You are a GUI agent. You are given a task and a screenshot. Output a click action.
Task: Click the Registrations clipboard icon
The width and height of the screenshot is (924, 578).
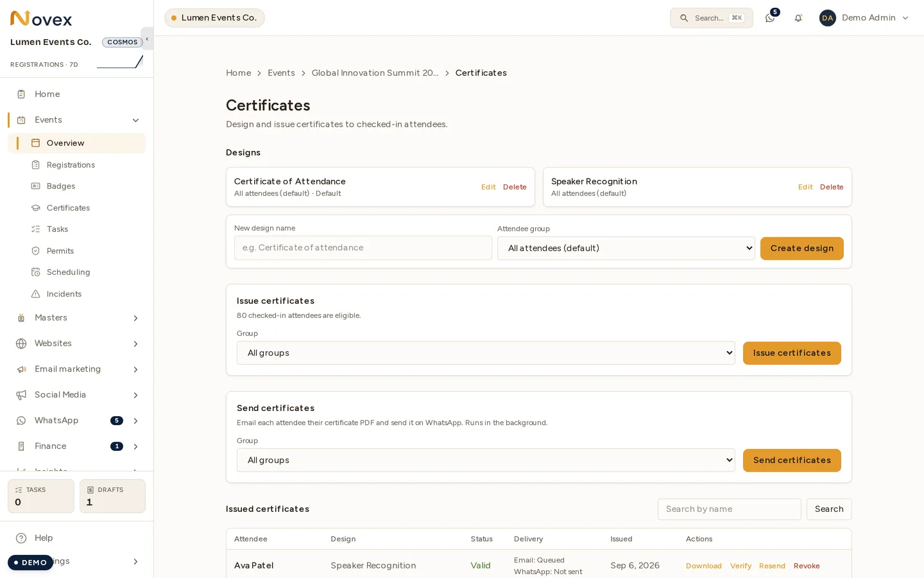pyautogui.click(x=36, y=165)
